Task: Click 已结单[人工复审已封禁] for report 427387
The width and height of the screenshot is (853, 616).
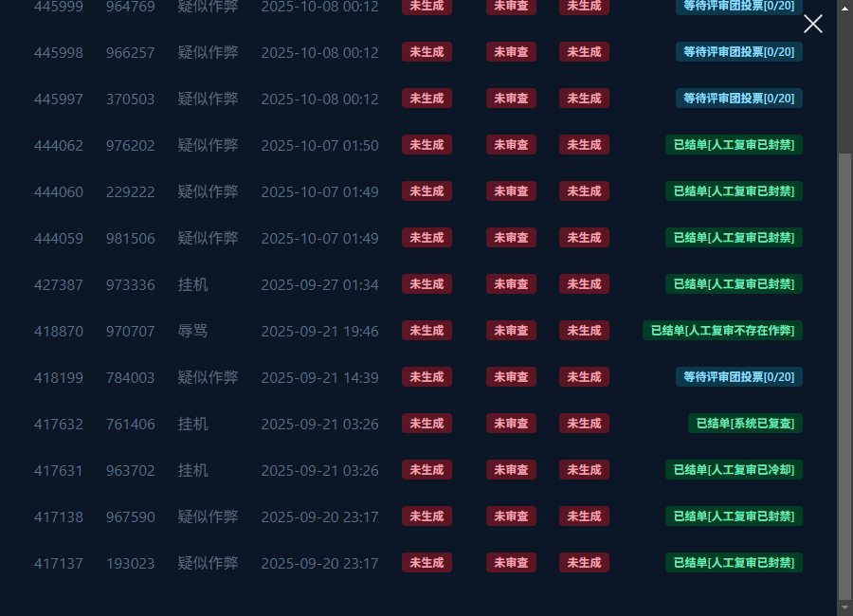Action: (x=734, y=284)
